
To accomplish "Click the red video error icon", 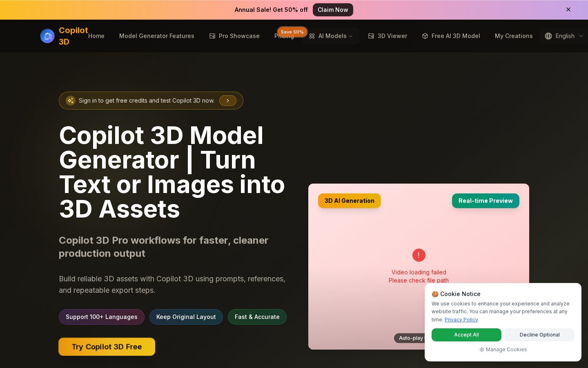I will click(x=419, y=255).
